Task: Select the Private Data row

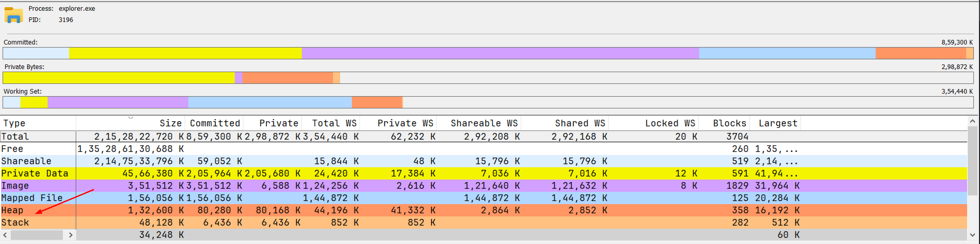Action: click(34, 174)
